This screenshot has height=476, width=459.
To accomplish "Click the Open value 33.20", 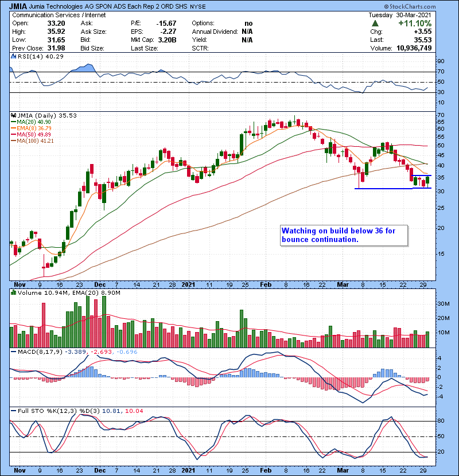I will (x=56, y=24).
